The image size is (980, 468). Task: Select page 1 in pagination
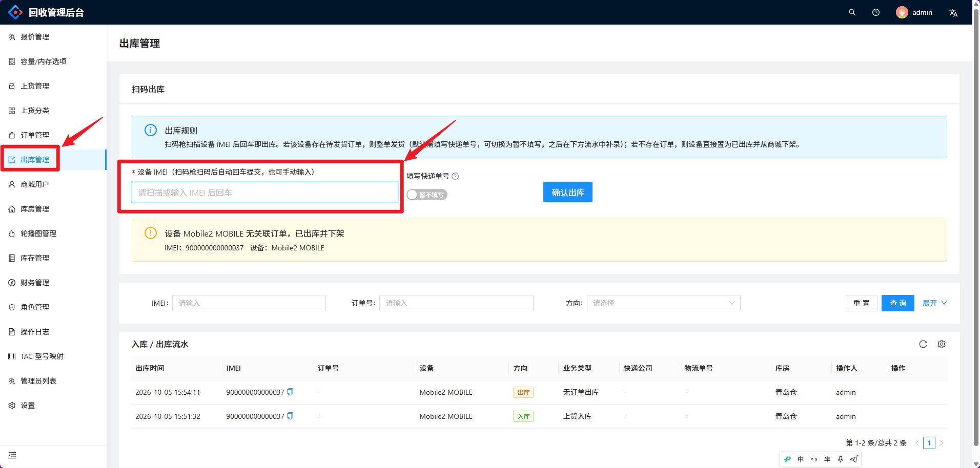pyautogui.click(x=929, y=443)
